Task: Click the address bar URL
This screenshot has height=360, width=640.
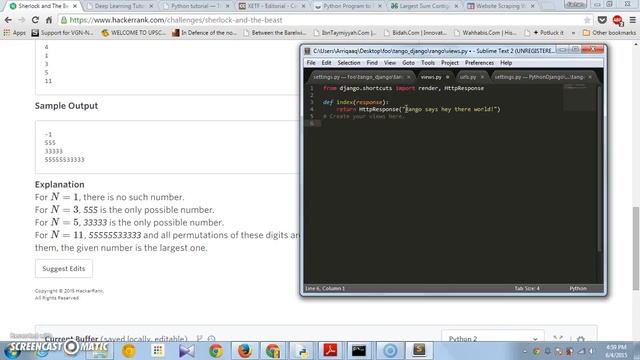Action: [176, 20]
